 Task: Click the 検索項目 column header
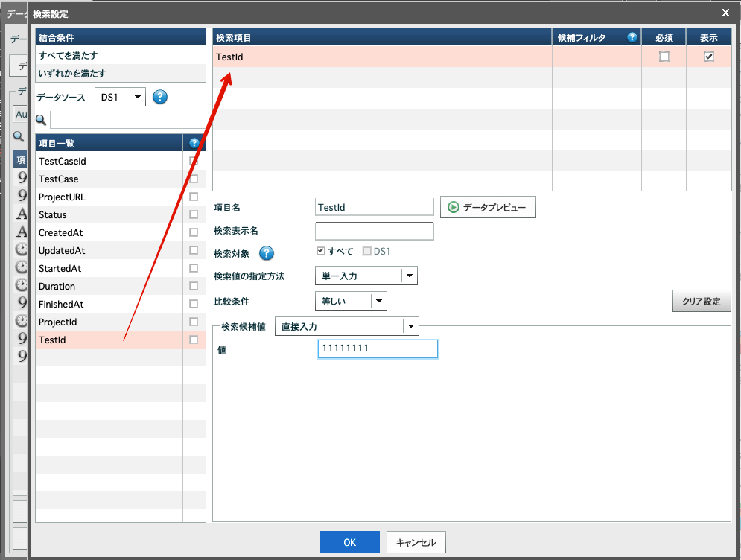[382, 37]
